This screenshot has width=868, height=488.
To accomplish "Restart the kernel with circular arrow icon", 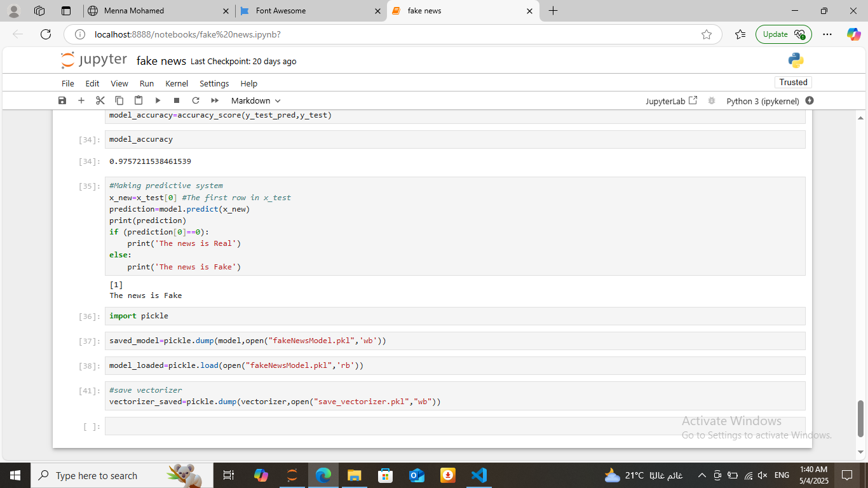I will [196, 100].
